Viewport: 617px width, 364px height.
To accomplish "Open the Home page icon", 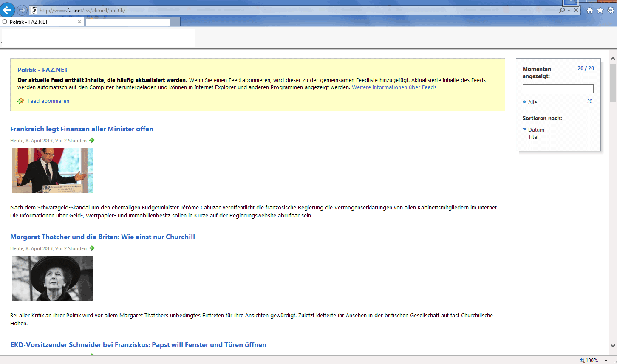I will (589, 11).
